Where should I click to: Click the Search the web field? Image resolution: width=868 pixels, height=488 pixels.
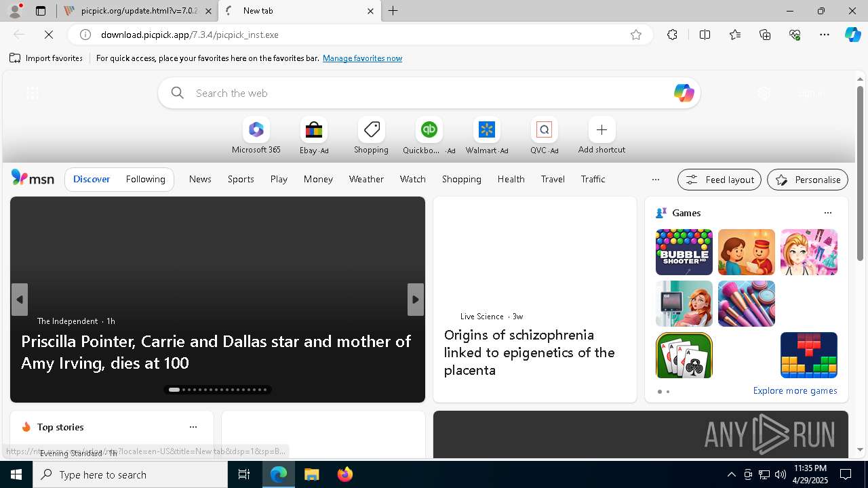pyautogui.click(x=429, y=93)
